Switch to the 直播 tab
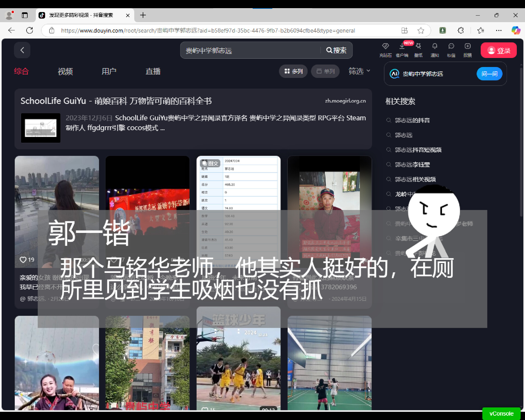The height and width of the screenshot is (420, 525). pyautogui.click(x=153, y=71)
